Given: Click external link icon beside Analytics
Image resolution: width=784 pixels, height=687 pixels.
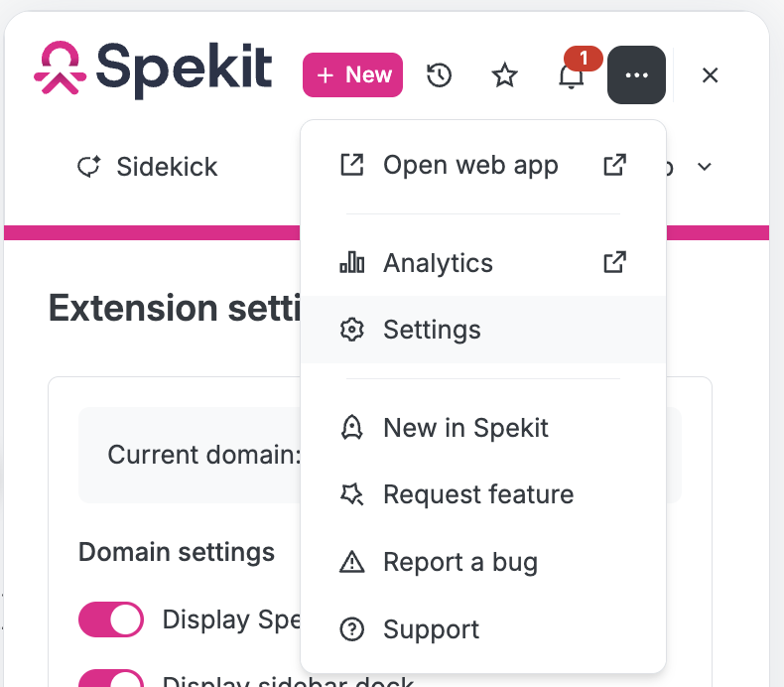Looking at the screenshot, I should (x=614, y=262).
